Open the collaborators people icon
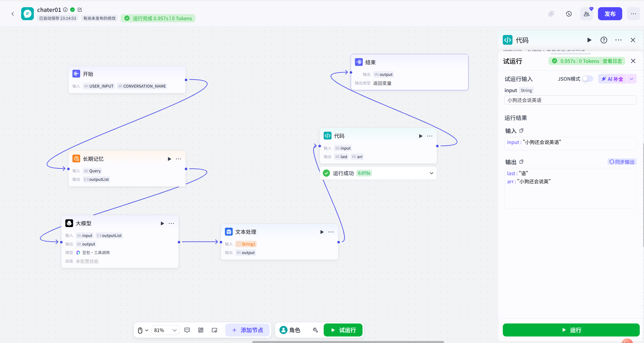Viewport: 644px width, 343px height. point(586,14)
